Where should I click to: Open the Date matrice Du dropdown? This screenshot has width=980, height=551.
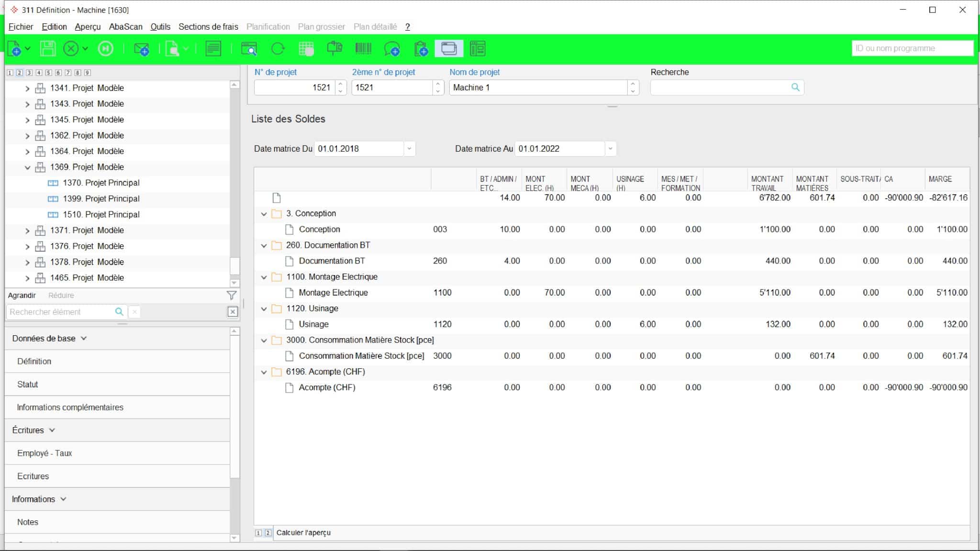click(x=409, y=149)
